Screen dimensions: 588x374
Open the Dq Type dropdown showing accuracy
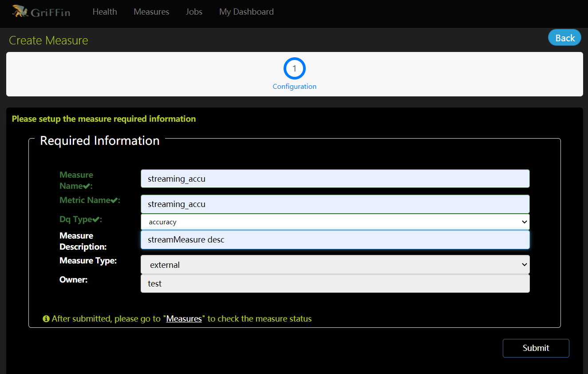coord(335,222)
